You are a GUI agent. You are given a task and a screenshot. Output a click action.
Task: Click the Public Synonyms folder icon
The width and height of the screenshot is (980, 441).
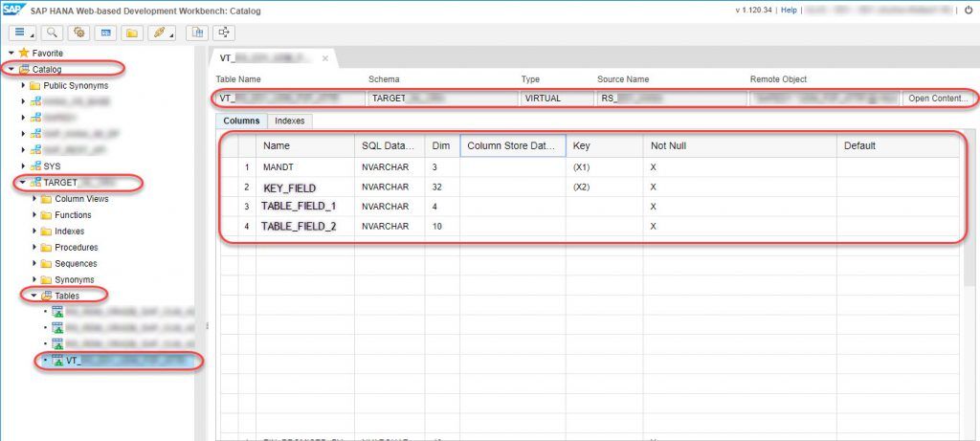(x=35, y=85)
